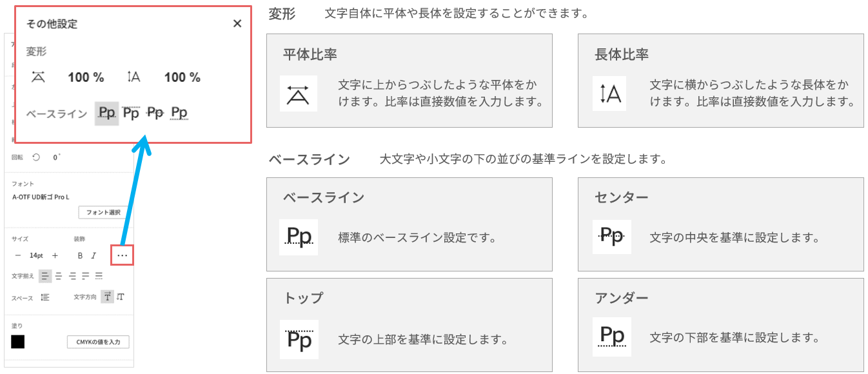Click the line spacing (スペース) icon
Screen dimensions: 868x374
coord(45,297)
